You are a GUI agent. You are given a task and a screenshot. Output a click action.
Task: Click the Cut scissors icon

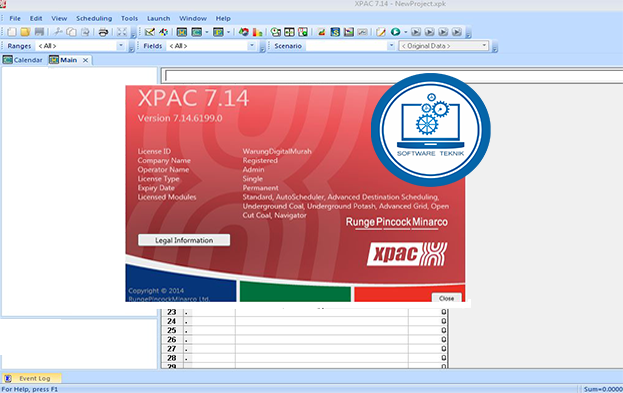pos(58,32)
